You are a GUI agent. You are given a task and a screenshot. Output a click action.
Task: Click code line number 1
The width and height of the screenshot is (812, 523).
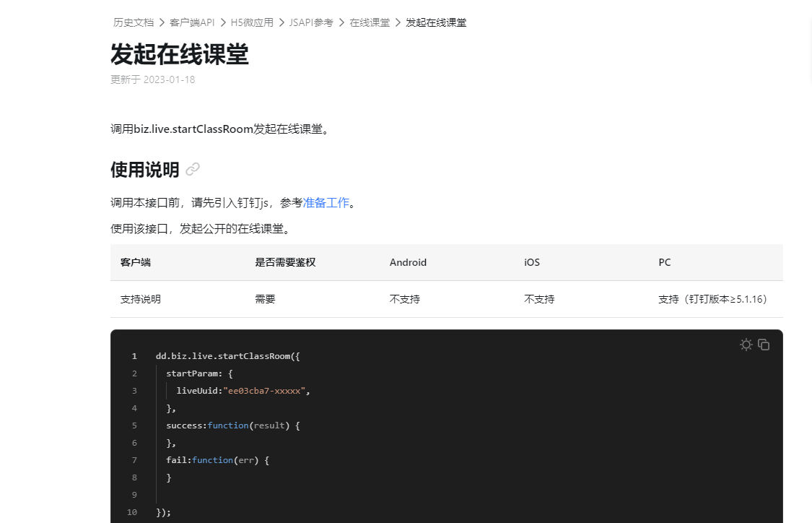click(134, 356)
